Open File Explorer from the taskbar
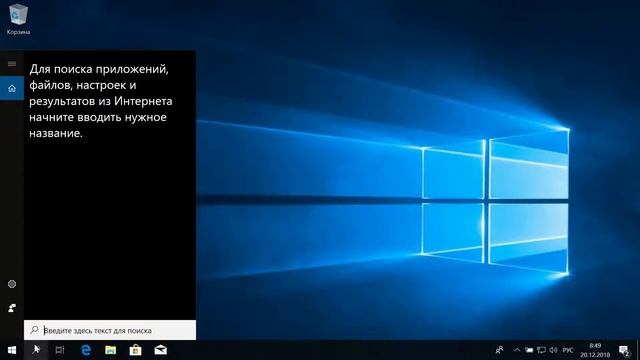 [111, 350]
